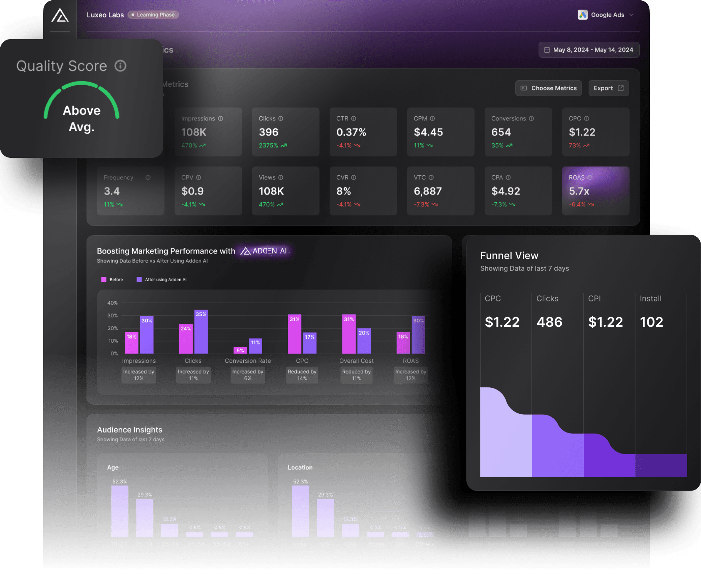This screenshot has height=588, width=701.
Task: Click the Funnel View CPI column header
Action: click(595, 298)
